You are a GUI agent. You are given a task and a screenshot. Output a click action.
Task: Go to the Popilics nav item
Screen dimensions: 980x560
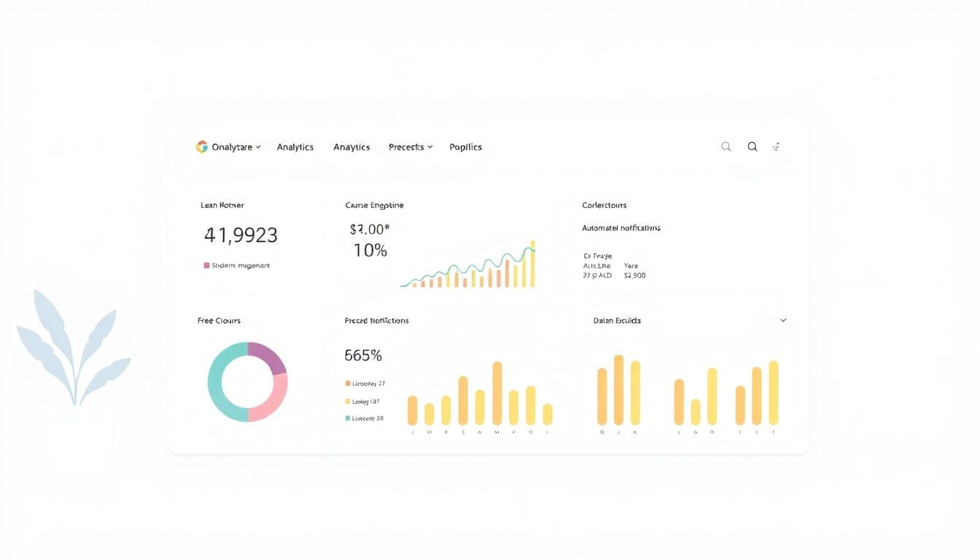coord(466,147)
